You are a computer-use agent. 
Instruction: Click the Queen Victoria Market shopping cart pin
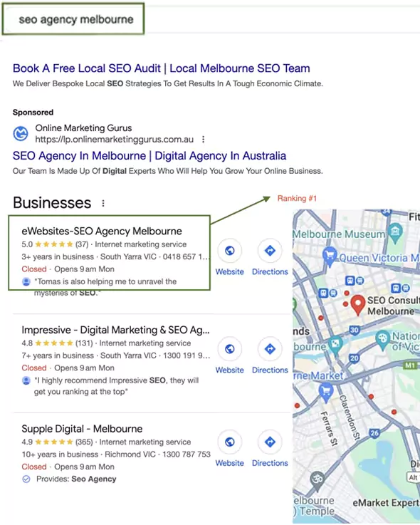point(330,257)
